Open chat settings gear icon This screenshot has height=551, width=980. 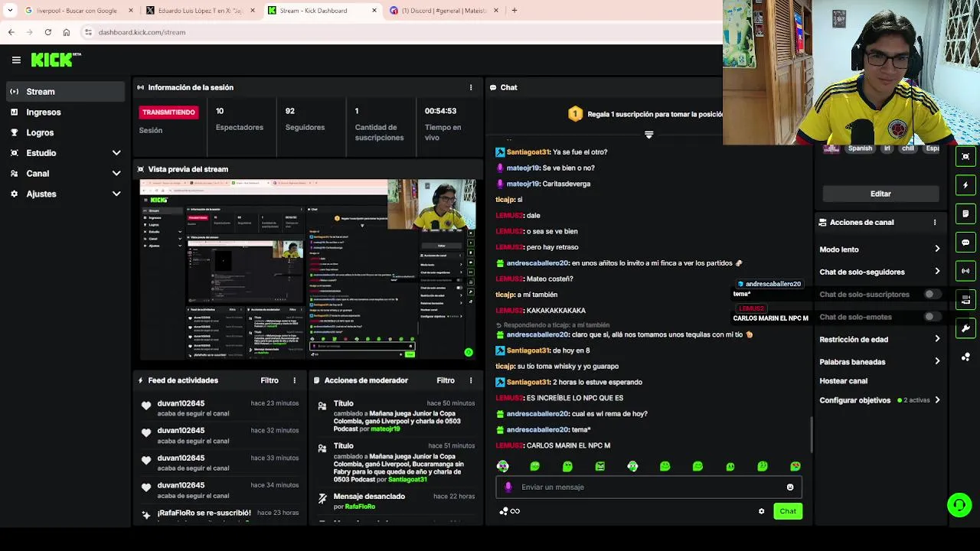click(x=761, y=511)
